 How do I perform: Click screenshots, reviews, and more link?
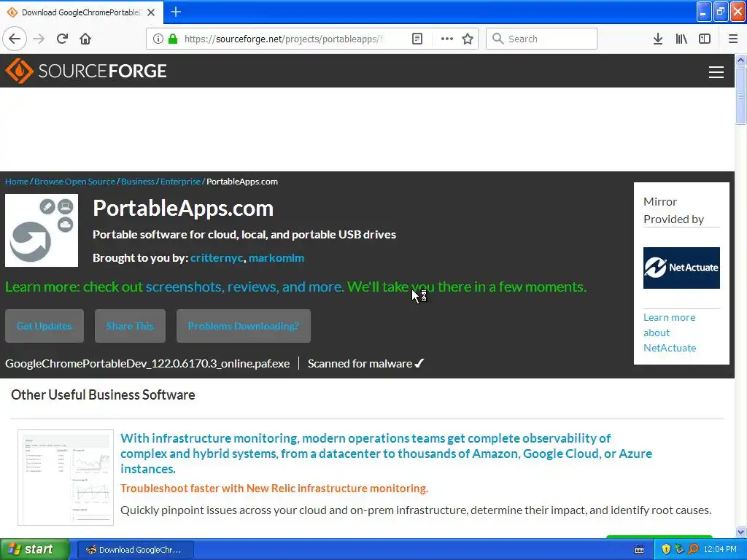tap(244, 287)
